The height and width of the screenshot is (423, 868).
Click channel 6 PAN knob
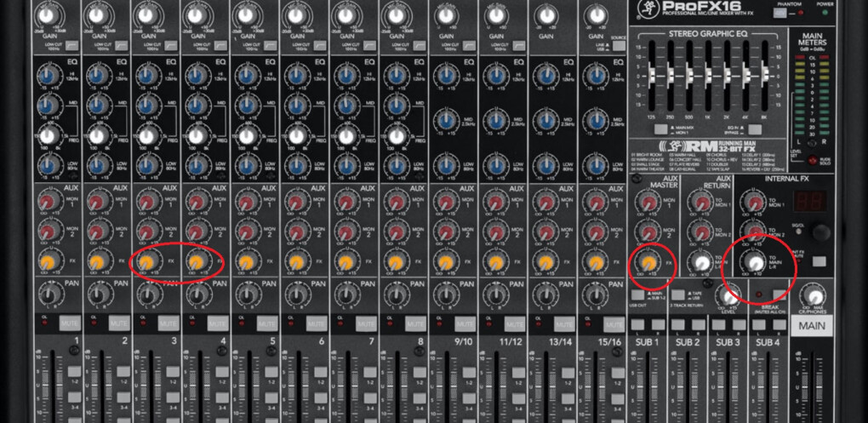[x=297, y=294]
